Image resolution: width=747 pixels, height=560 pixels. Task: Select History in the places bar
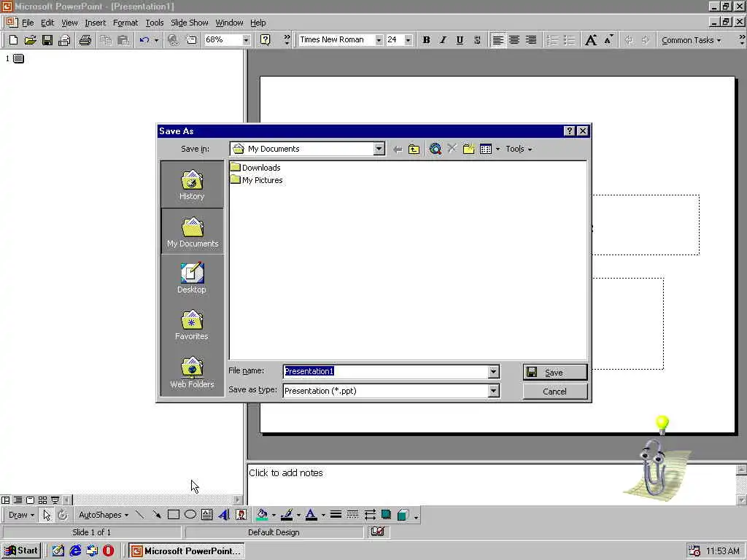(192, 184)
